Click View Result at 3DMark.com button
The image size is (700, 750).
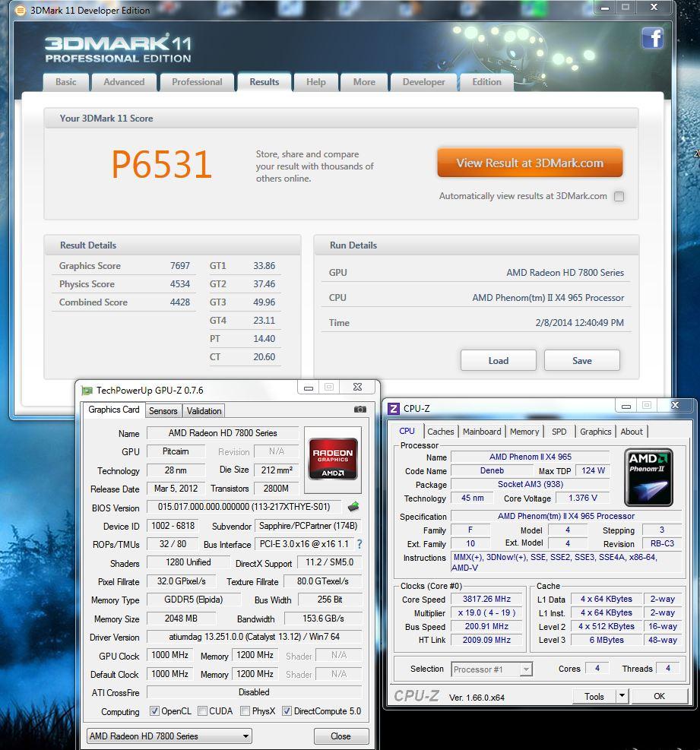pyautogui.click(x=530, y=163)
